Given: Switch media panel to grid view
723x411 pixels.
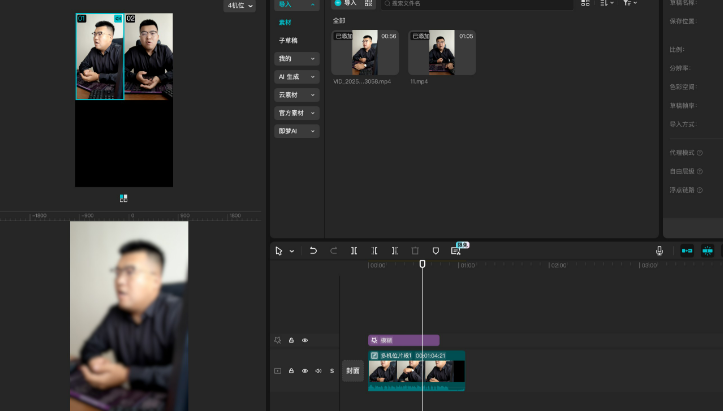Looking at the screenshot, I should coord(585,3).
